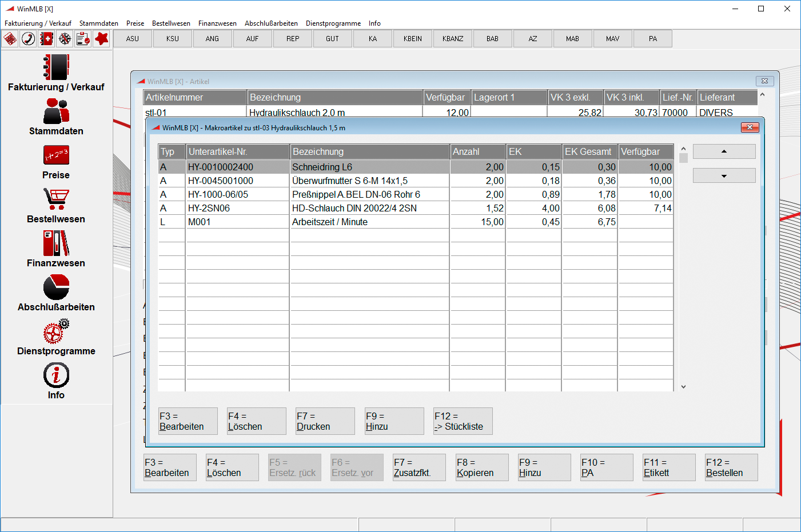The image size is (801, 532).
Task: Open Info sidebar icon
Action: [x=56, y=375]
